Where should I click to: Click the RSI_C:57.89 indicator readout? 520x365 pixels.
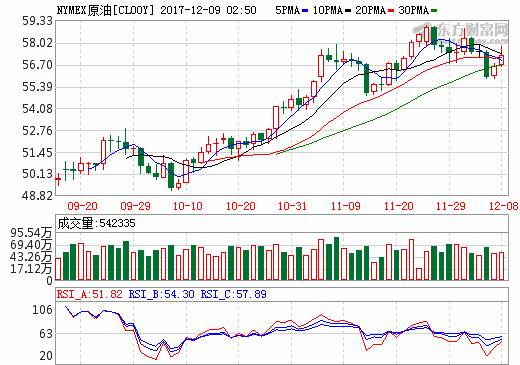(x=233, y=294)
